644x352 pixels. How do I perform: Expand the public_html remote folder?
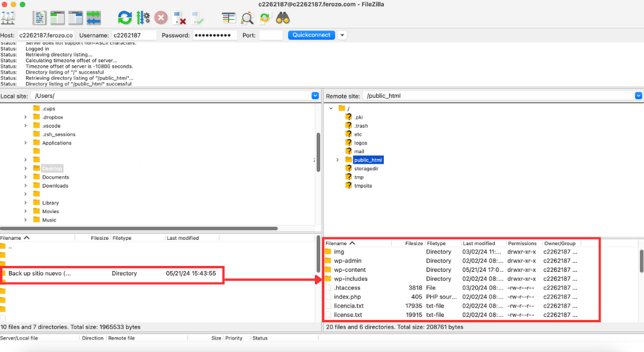tap(337, 160)
